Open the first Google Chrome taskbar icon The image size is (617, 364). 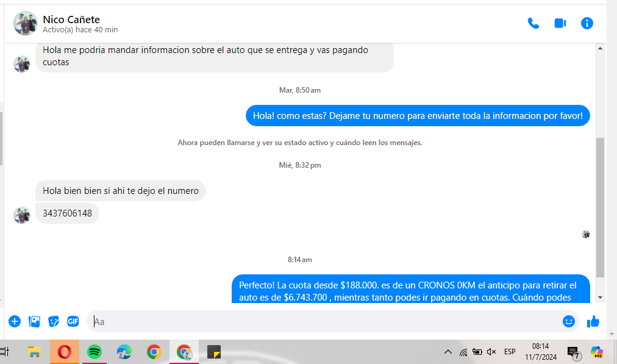tap(154, 352)
